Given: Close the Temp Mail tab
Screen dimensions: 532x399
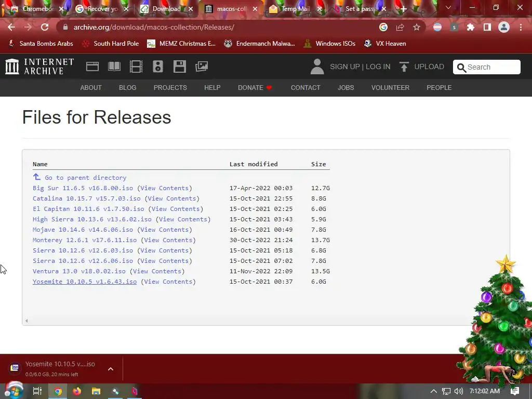Looking at the screenshot, I should 320,9.
